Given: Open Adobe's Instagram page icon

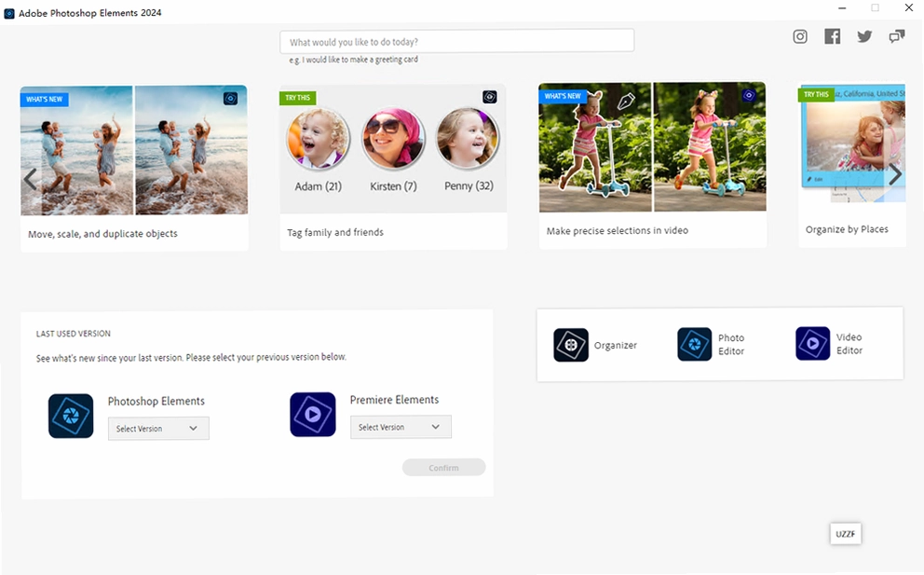Looking at the screenshot, I should point(800,36).
